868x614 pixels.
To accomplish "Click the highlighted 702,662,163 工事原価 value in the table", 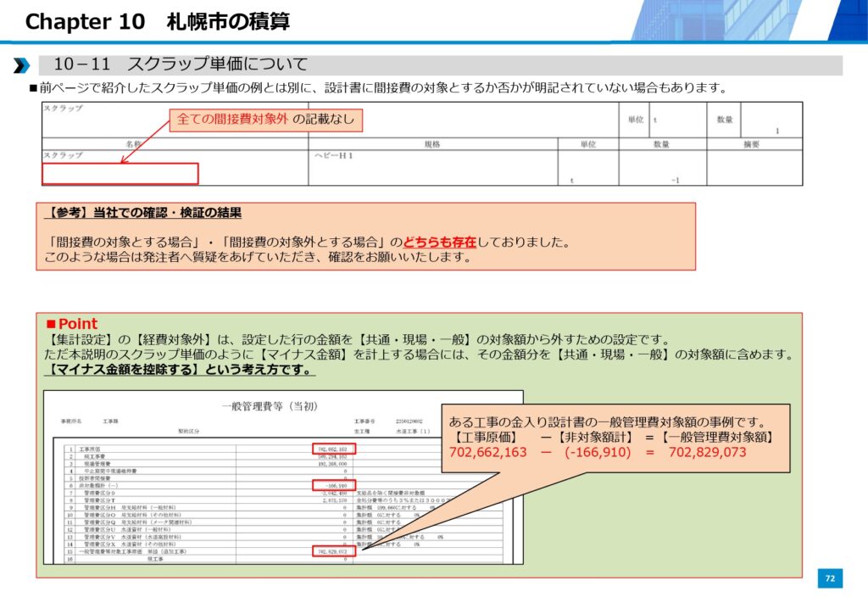I will 333,448.
